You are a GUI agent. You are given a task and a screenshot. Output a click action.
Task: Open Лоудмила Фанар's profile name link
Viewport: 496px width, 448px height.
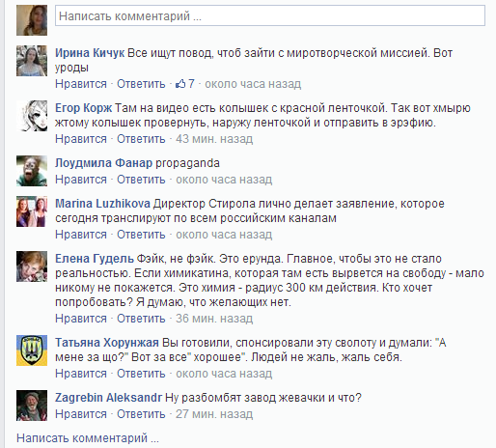tap(103, 163)
